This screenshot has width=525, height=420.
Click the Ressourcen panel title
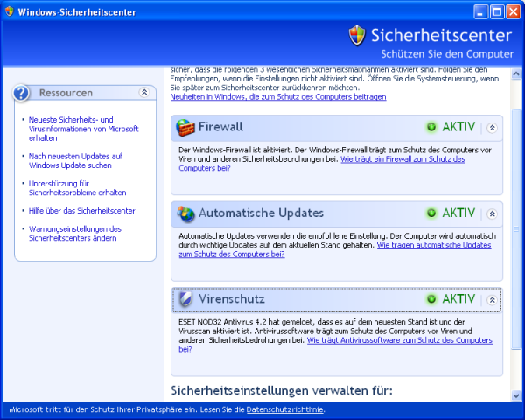point(66,93)
